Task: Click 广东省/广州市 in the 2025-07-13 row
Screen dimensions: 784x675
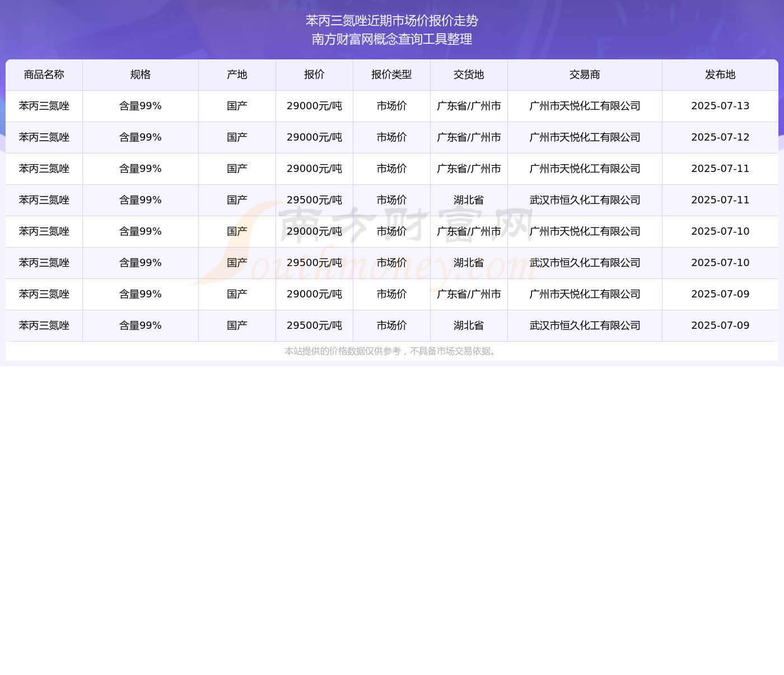Action: point(469,106)
